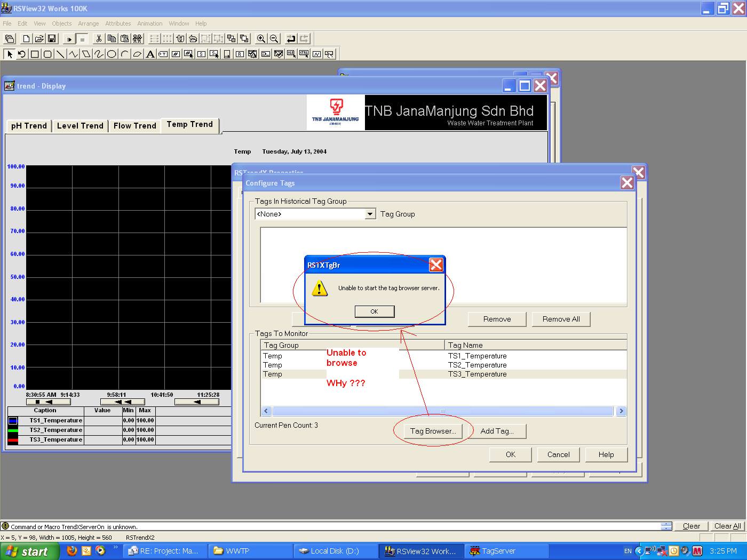Select the Rectangle drawing tool

(35, 54)
